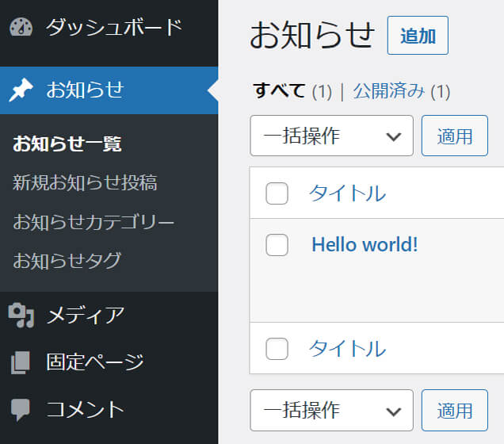504x444 pixels.
Task: Open お知らせタグ submenu
Action: [67, 260]
